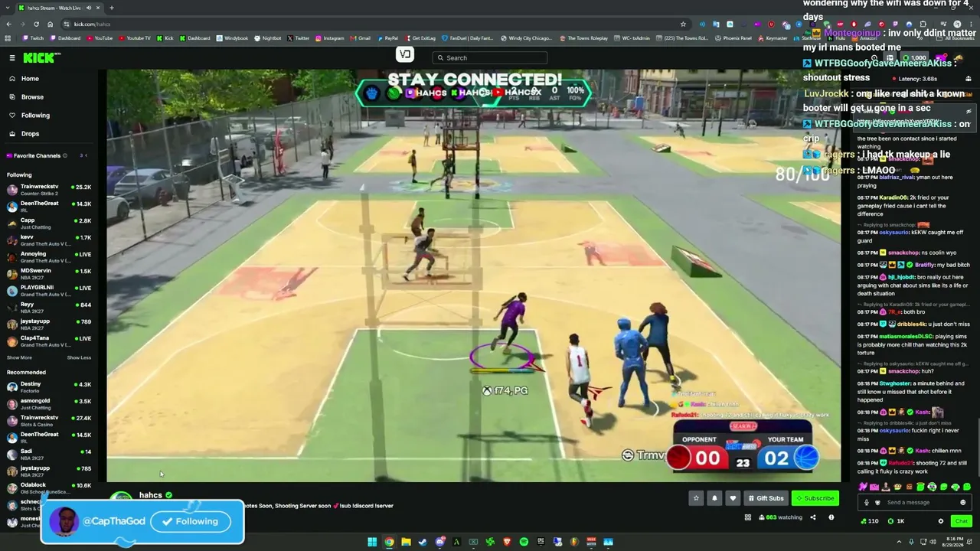Open File Explorer from the taskbar
This screenshot has height=551, width=980.
coord(406,542)
